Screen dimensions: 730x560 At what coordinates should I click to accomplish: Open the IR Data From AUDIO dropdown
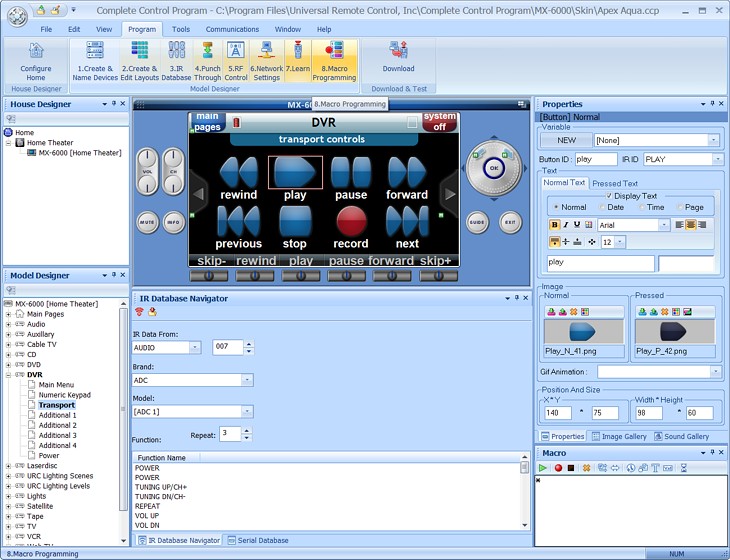195,347
